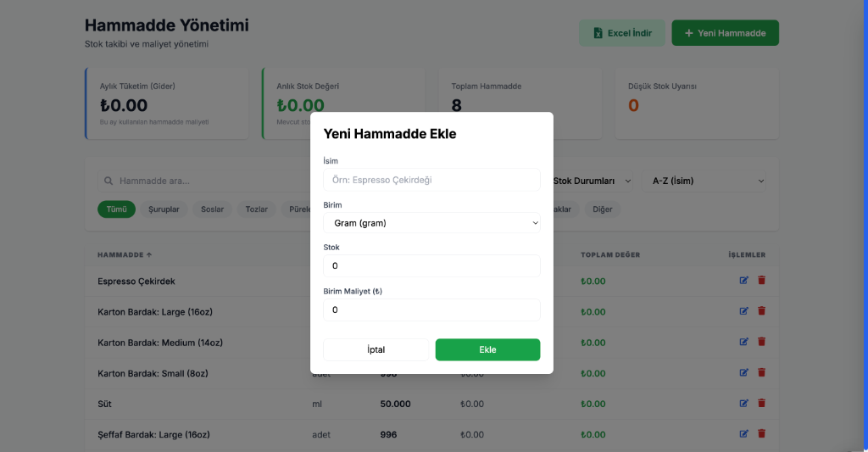Click edit icon for Espresso Çekirdek row

744,281
